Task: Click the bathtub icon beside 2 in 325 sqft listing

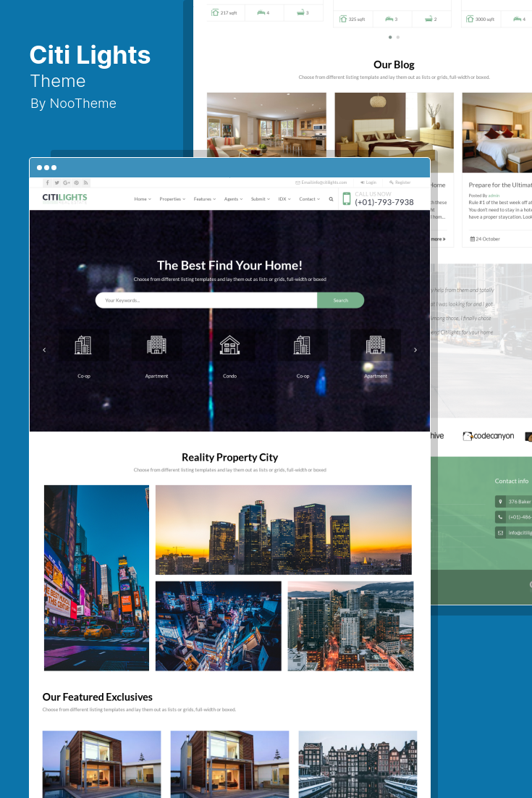Action: pyautogui.click(x=428, y=19)
